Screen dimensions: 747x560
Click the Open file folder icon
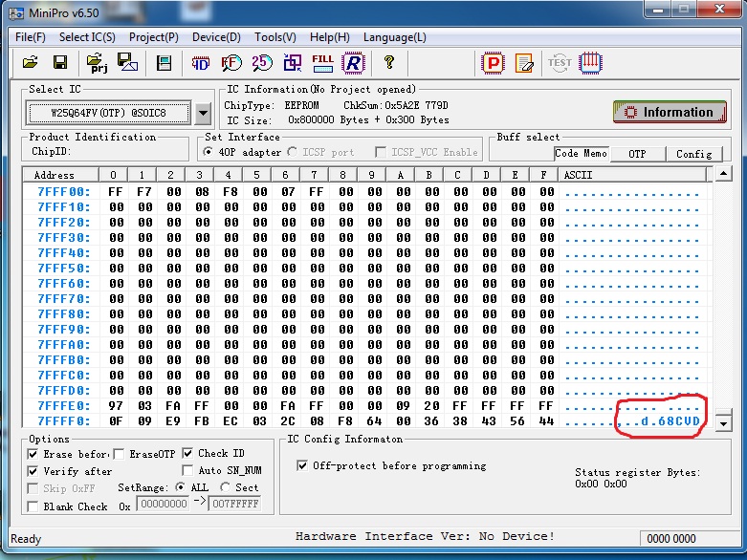click(31, 63)
